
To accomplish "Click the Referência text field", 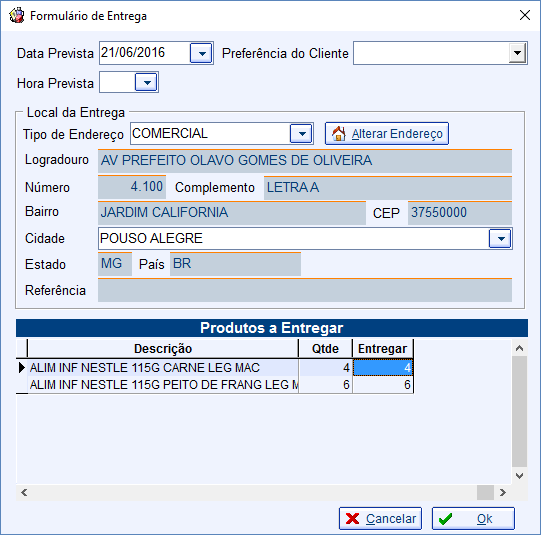I will point(305,290).
